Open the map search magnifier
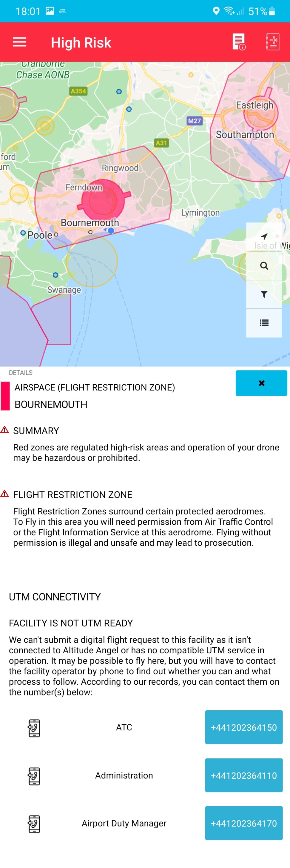 (x=264, y=265)
